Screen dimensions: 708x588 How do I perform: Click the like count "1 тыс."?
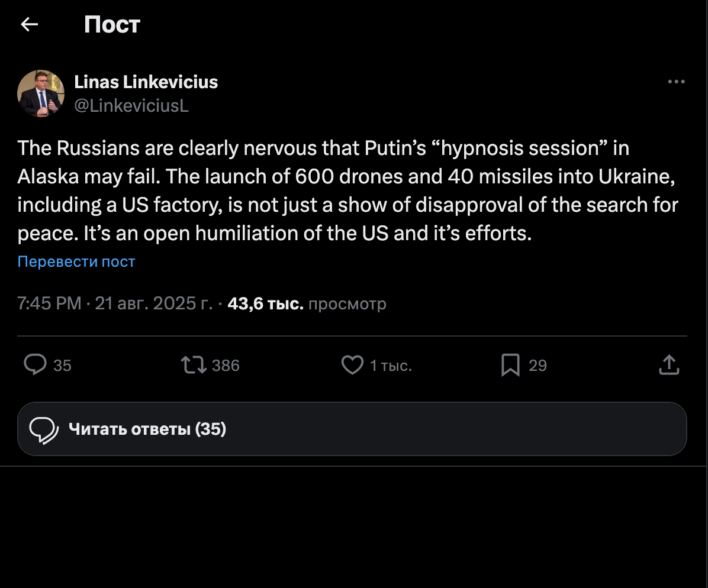391,366
